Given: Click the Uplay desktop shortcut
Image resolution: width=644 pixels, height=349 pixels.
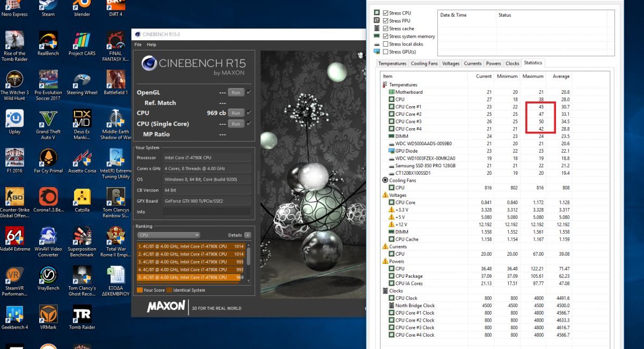Looking at the screenshot, I should (x=14, y=122).
